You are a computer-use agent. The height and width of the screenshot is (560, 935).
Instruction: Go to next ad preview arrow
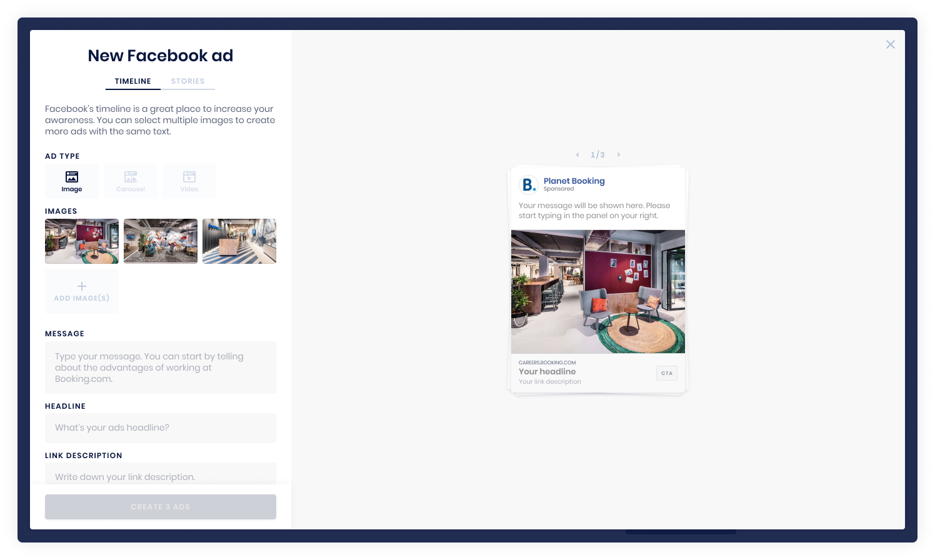[619, 154]
